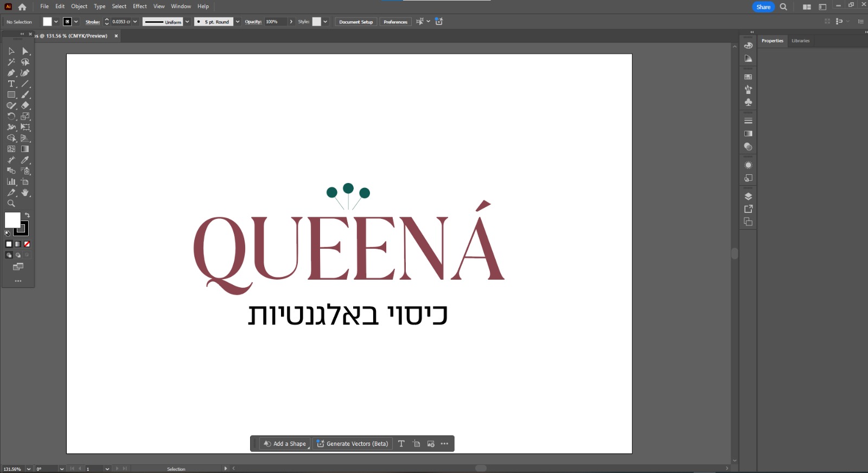Screen dimensions: 868x473
Task: Choose the Rotate tool
Action: click(x=11, y=116)
